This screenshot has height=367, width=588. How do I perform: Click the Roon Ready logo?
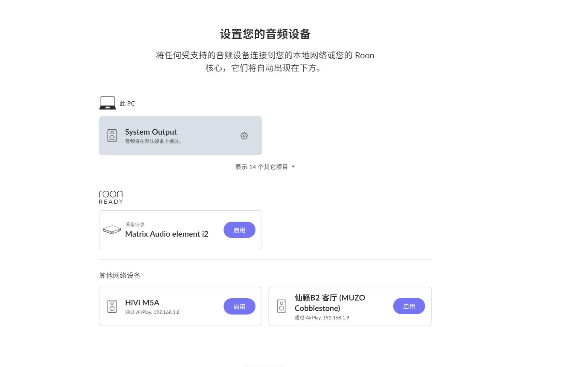[111, 197]
